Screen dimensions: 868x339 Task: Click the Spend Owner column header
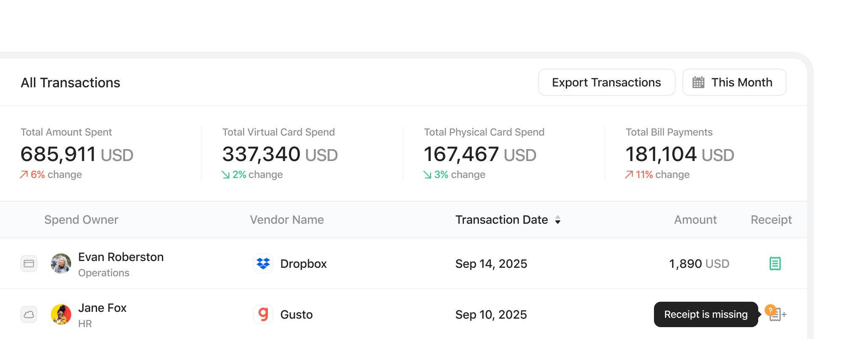(81, 220)
